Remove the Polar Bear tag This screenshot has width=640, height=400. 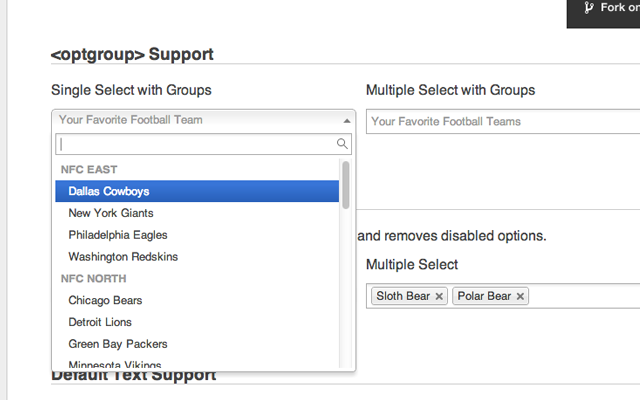pos(520,297)
